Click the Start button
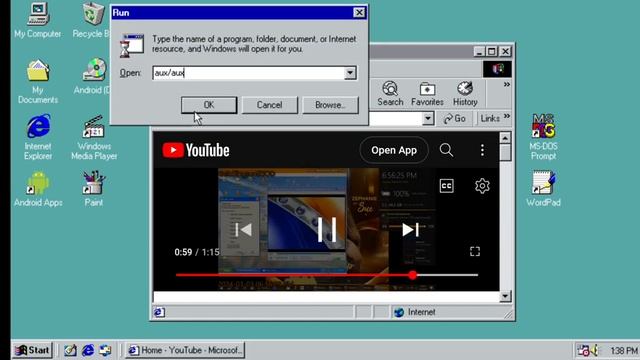 point(33,350)
